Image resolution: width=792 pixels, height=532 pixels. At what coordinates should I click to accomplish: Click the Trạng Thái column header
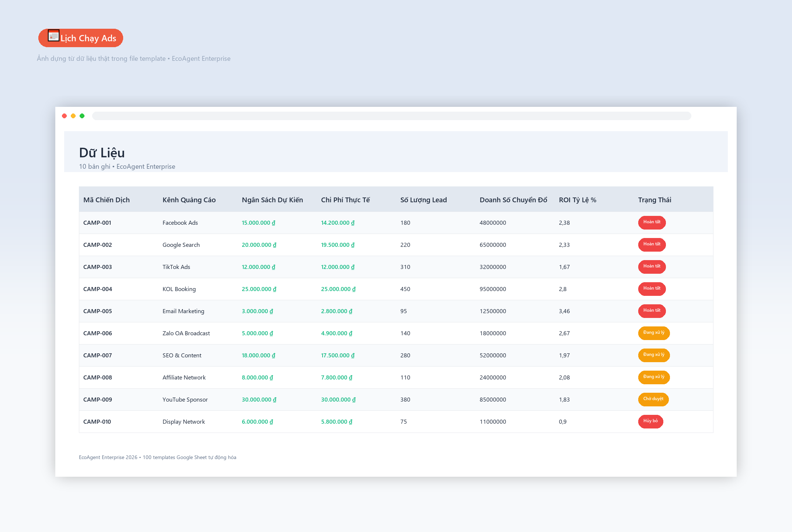click(655, 200)
